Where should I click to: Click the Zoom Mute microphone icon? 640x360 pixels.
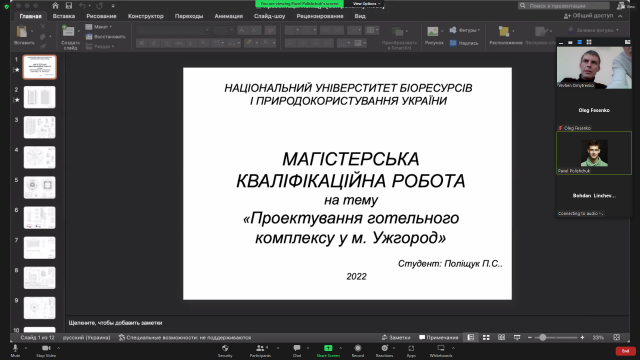(15, 348)
